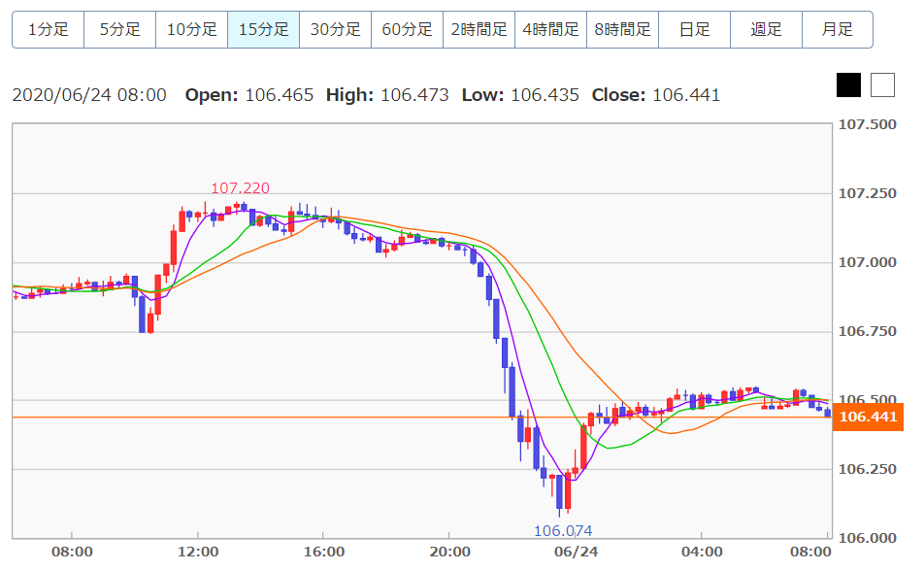
Task: Click the 20:00 time axis label
Action: (450, 553)
